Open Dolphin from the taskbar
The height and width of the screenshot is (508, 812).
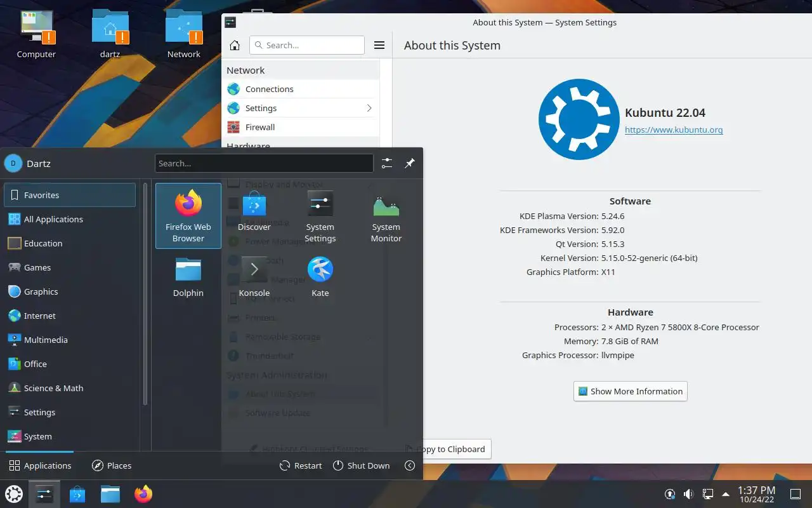110,494
